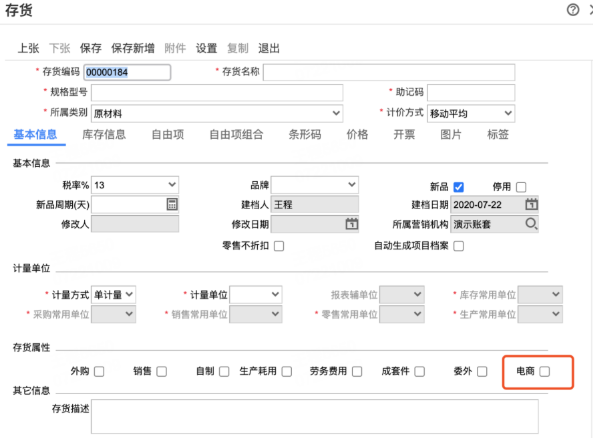Tick the 零售不折扣 checkbox
The height and width of the screenshot is (438, 593).
click(279, 246)
